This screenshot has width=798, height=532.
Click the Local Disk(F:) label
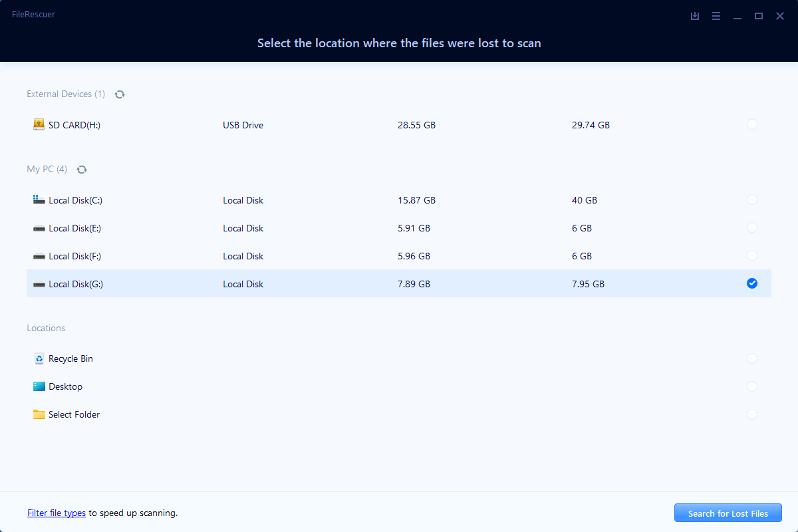[75, 256]
